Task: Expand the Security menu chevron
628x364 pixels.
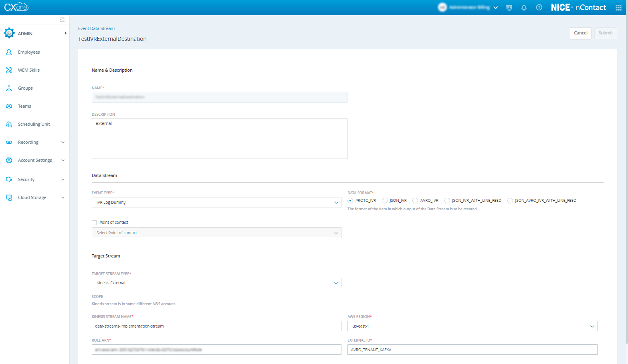Action: tap(63, 180)
